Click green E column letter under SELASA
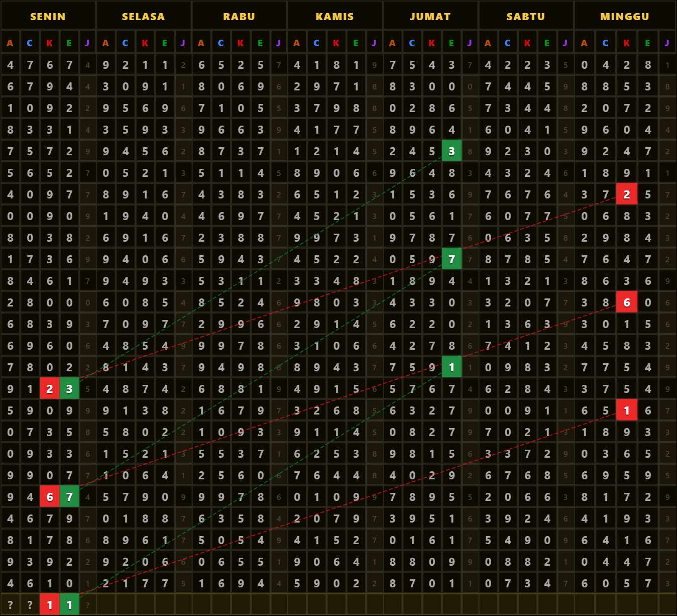This screenshot has height=616, width=677. pyautogui.click(x=165, y=43)
